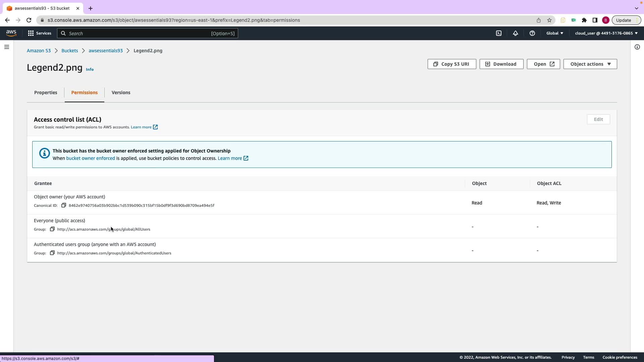Image resolution: width=644 pixels, height=362 pixels.
Task: Open the Services grid menu
Action: coord(40,33)
